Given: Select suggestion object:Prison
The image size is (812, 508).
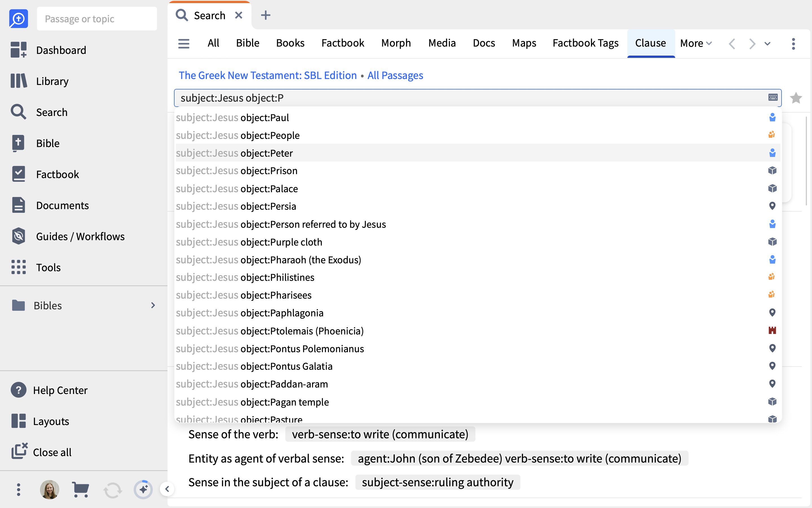Looking at the screenshot, I should click(x=478, y=171).
